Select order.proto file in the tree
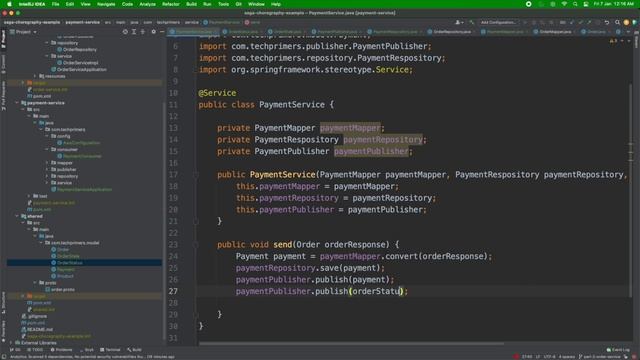Image resolution: width=640 pixels, height=360 pixels. (62, 289)
